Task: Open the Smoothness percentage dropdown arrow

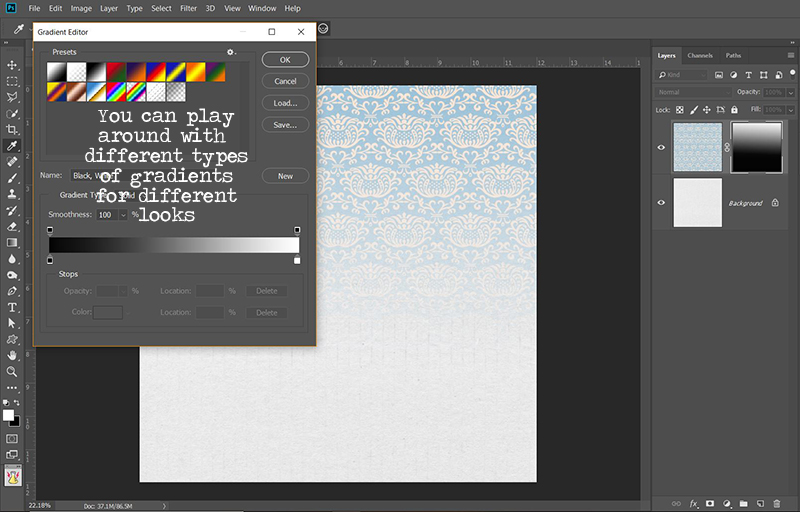Action: [123, 215]
